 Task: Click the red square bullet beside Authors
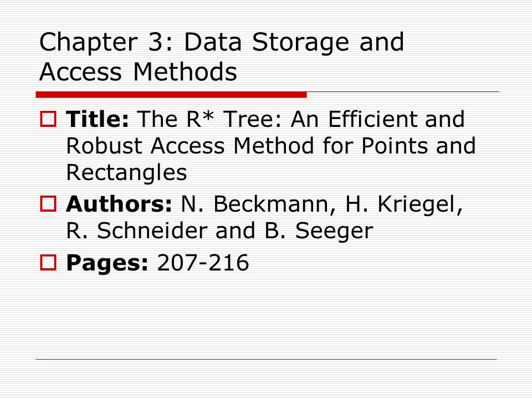tap(48, 204)
